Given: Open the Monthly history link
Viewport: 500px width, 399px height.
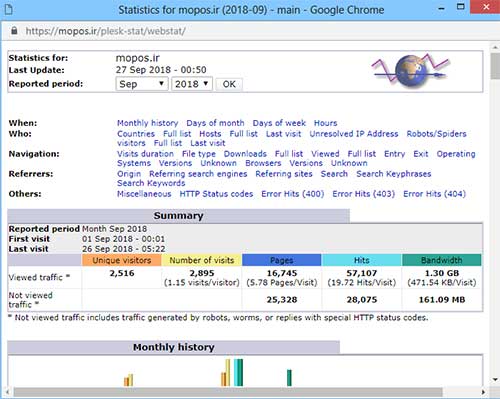Looking at the screenshot, I should pyautogui.click(x=148, y=123).
